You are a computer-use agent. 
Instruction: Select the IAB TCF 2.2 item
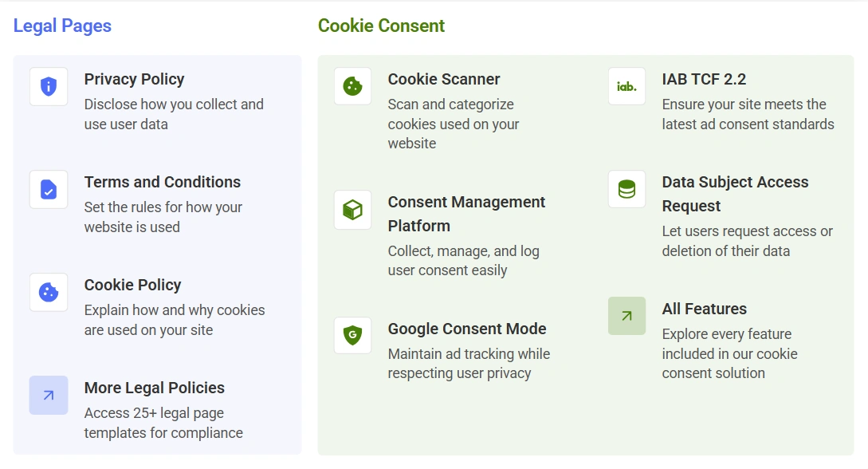(704, 79)
